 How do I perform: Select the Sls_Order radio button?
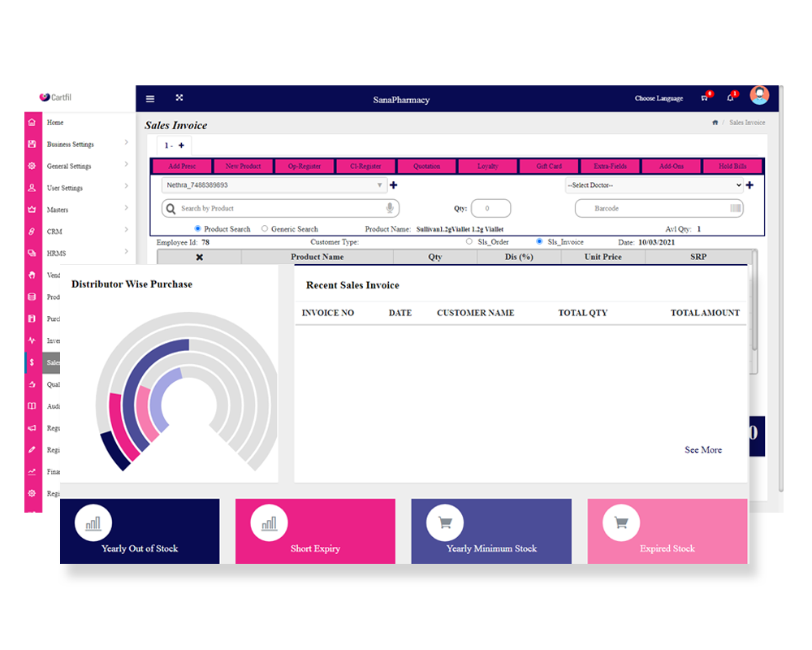pos(469,241)
